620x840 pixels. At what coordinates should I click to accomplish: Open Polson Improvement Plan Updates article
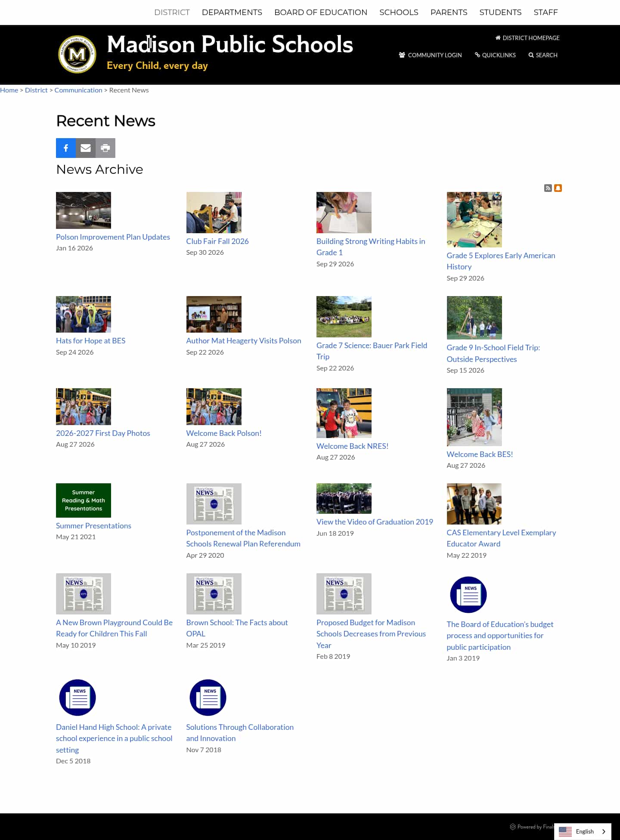click(x=113, y=237)
